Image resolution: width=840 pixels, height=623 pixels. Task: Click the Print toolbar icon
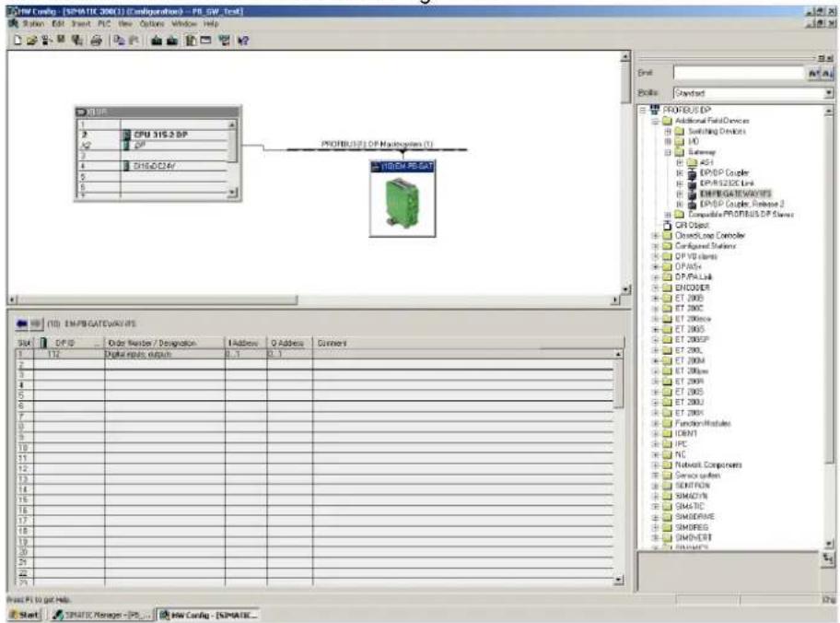coord(96,41)
